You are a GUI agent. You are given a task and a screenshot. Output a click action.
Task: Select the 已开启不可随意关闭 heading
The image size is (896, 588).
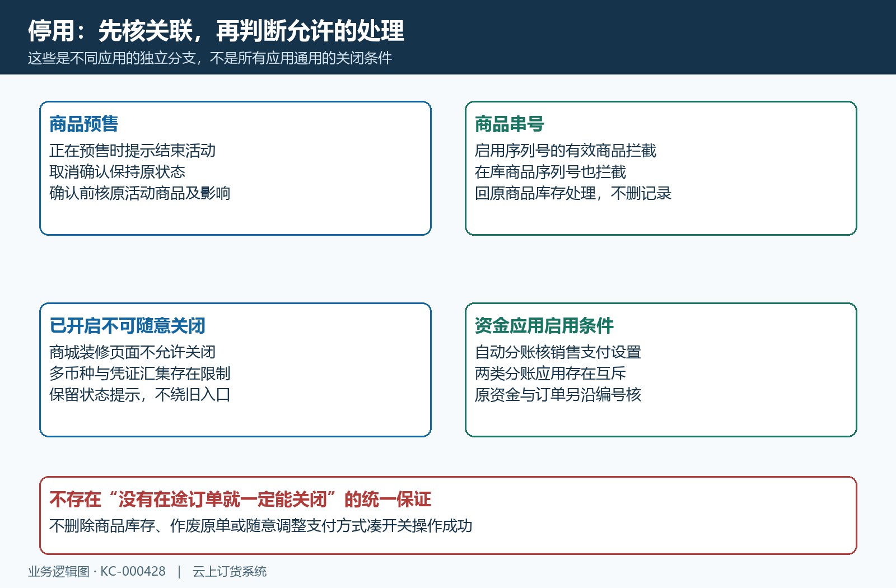128,325
